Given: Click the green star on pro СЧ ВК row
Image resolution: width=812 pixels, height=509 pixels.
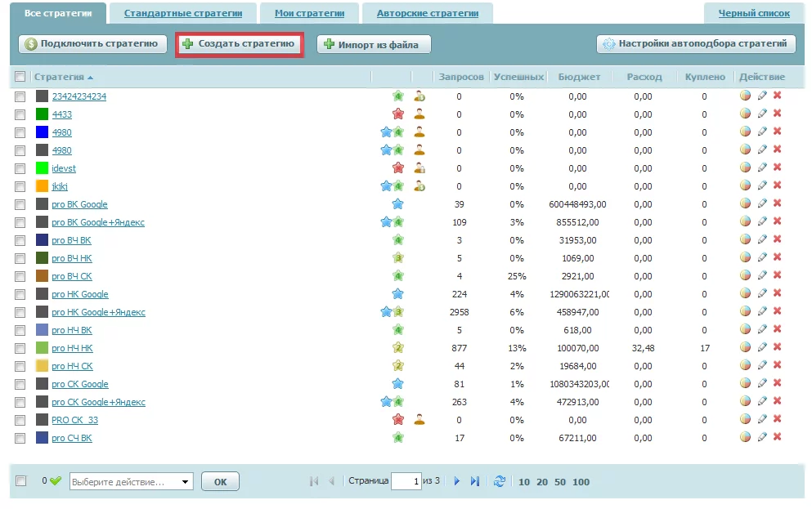Looking at the screenshot, I should pyautogui.click(x=397, y=438).
